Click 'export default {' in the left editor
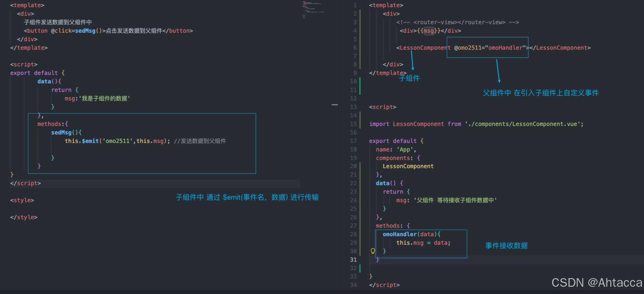Image resolution: width=644 pixels, height=294 pixels. [37, 73]
